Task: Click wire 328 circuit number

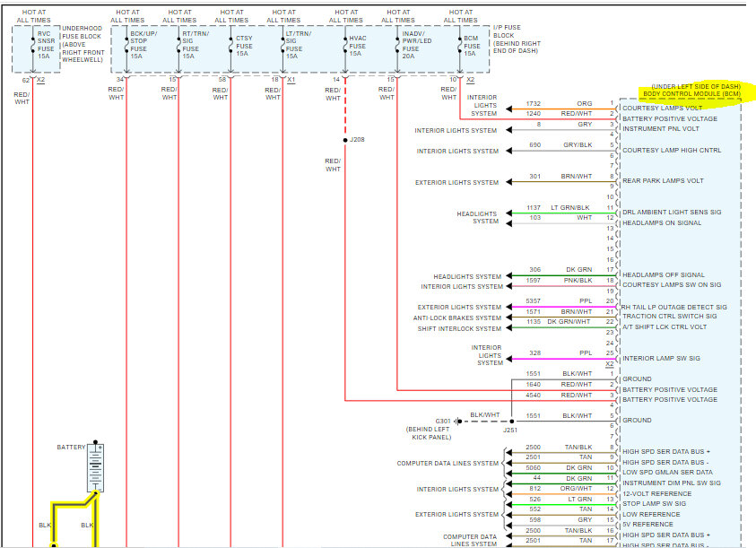Action: coord(534,352)
